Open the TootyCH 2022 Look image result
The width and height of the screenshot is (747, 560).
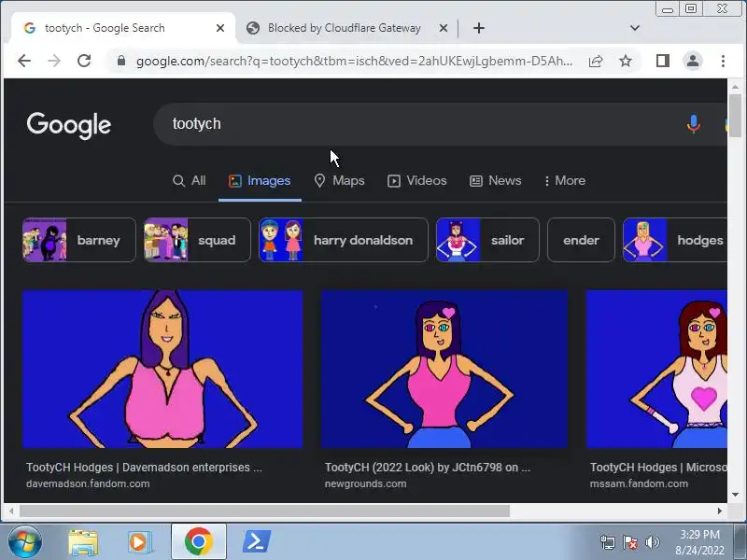[444, 369]
